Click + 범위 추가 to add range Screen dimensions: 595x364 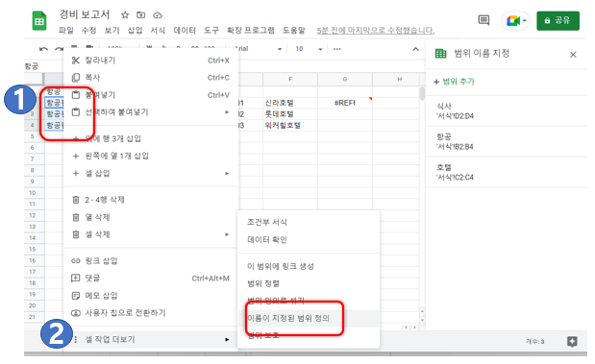pyautogui.click(x=455, y=82)
